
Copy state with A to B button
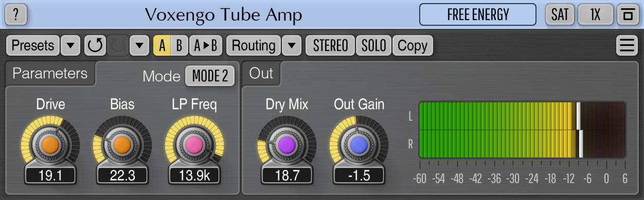206,45
